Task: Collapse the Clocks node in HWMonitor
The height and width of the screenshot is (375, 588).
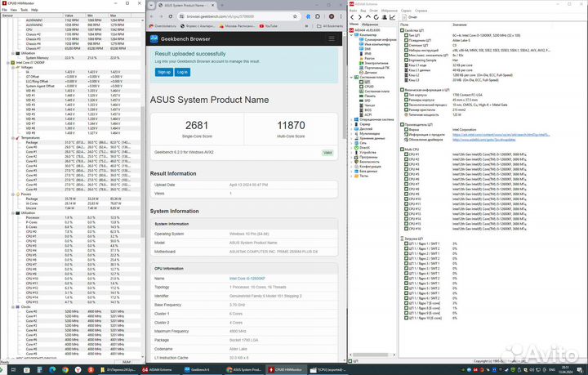Action: click(13, 306)
